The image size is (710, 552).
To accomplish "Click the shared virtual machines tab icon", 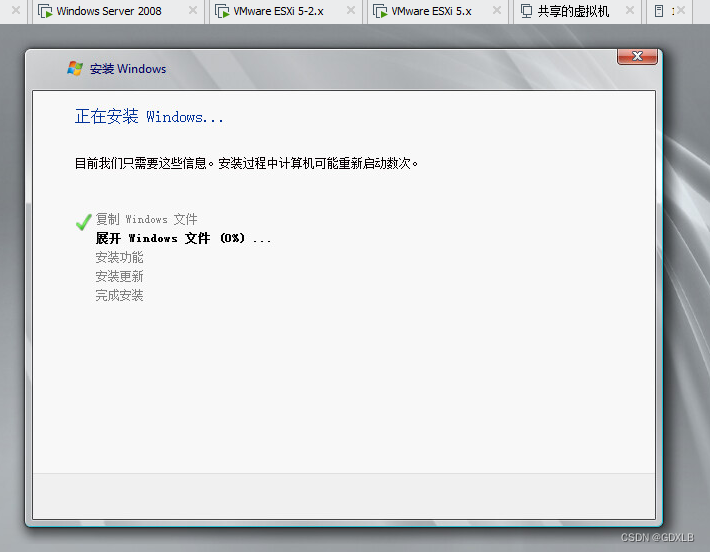I will click(526, 11).
